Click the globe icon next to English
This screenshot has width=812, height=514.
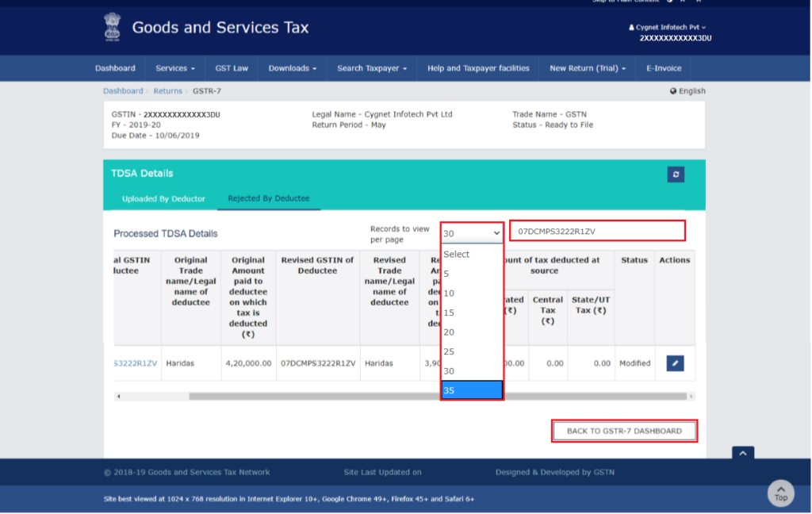click(672, 90)
